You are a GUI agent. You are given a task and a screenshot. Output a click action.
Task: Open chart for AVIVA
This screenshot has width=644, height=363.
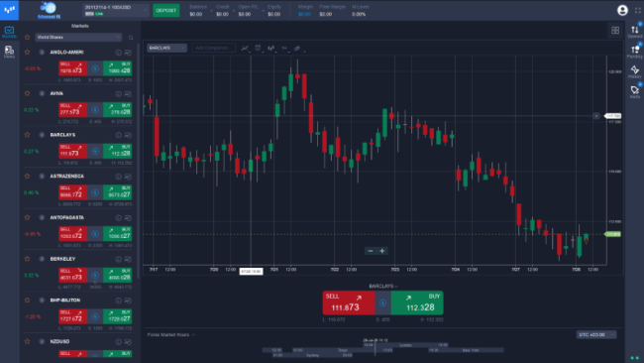click(x=128, y=94)
